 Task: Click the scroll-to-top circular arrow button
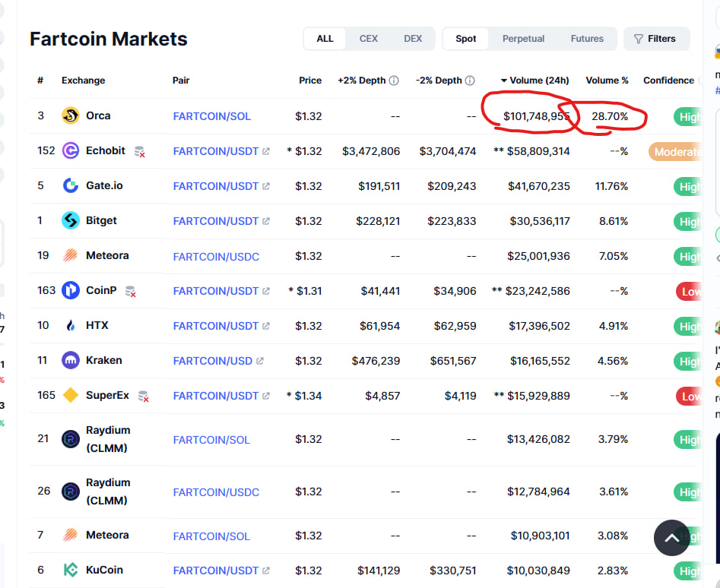(671, 538)
